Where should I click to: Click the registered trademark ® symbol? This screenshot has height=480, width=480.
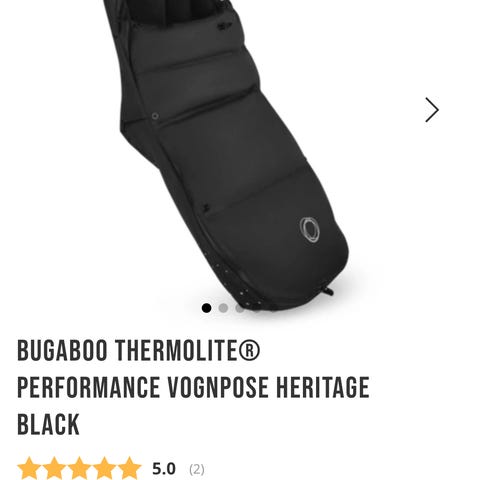click(x=249, y=350)
